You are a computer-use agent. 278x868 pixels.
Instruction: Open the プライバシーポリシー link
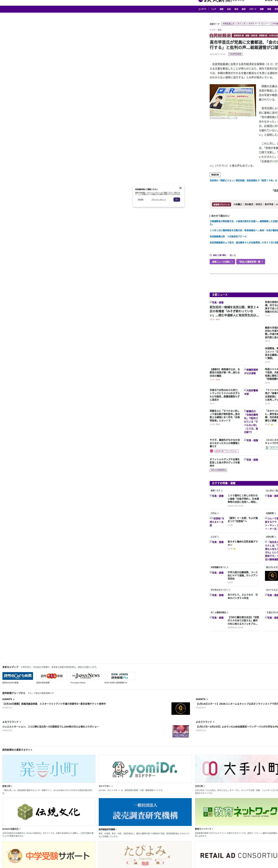(x=159, y=199)
